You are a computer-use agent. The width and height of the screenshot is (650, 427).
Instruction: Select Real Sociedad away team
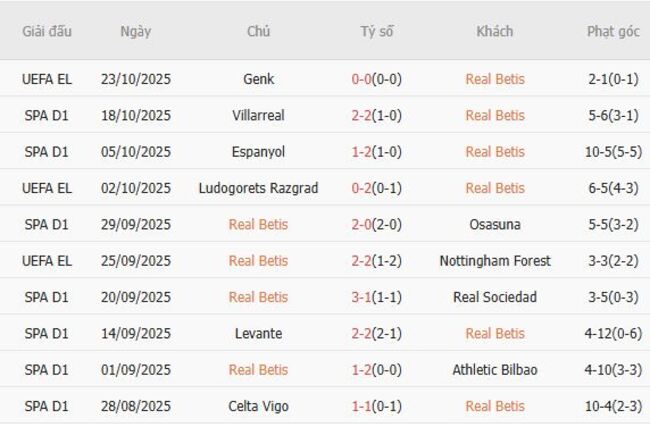click(x=494, y=297)
